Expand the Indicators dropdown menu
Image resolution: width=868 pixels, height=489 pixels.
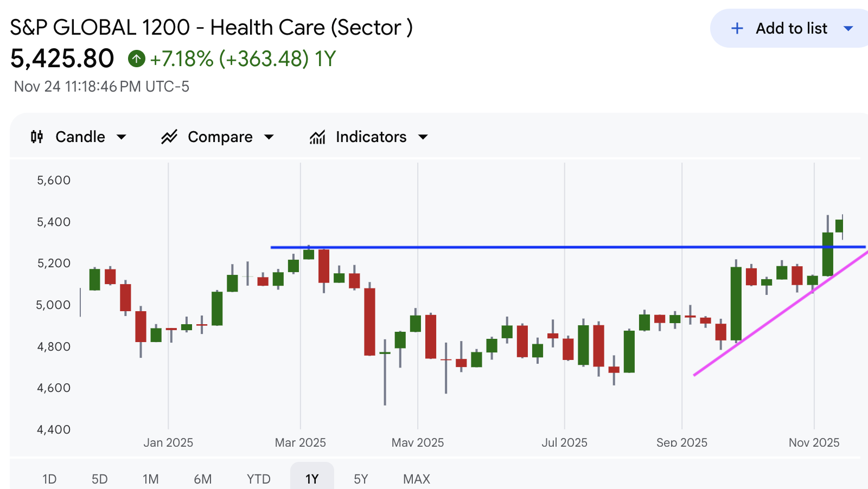coord(423,137)
